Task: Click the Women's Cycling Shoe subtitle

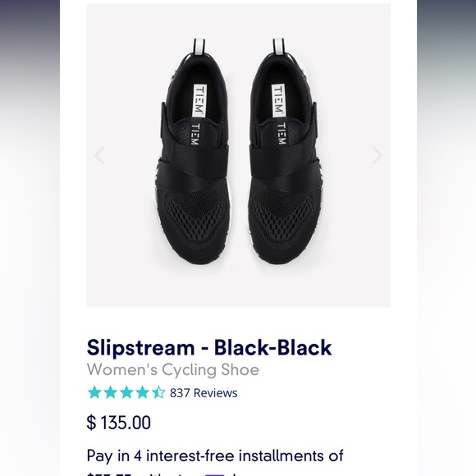Action: [x=172, y=369]
